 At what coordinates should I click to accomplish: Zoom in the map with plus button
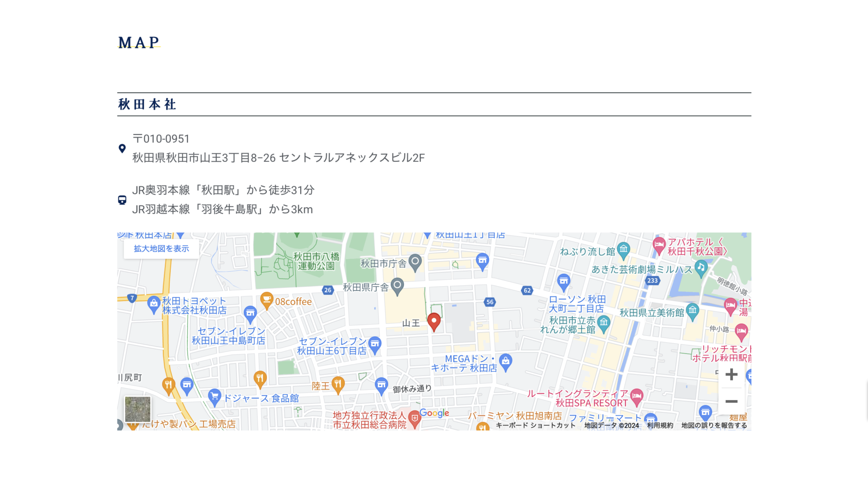tap(732, 374)
